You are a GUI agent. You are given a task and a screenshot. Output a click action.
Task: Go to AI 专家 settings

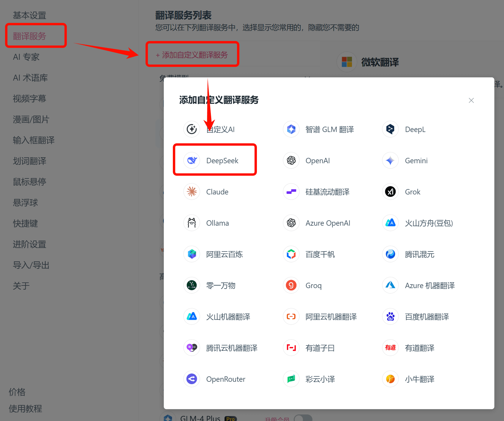(x=26, y=57)
